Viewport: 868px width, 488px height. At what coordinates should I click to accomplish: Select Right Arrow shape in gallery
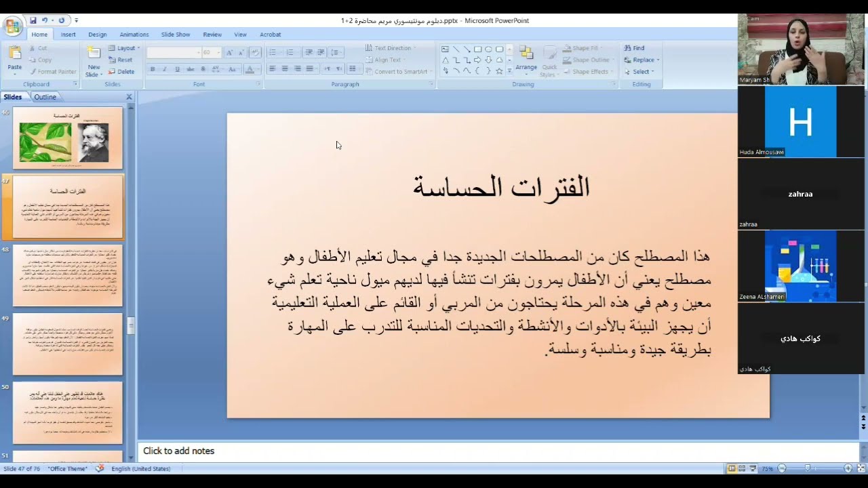coord(478,60)
